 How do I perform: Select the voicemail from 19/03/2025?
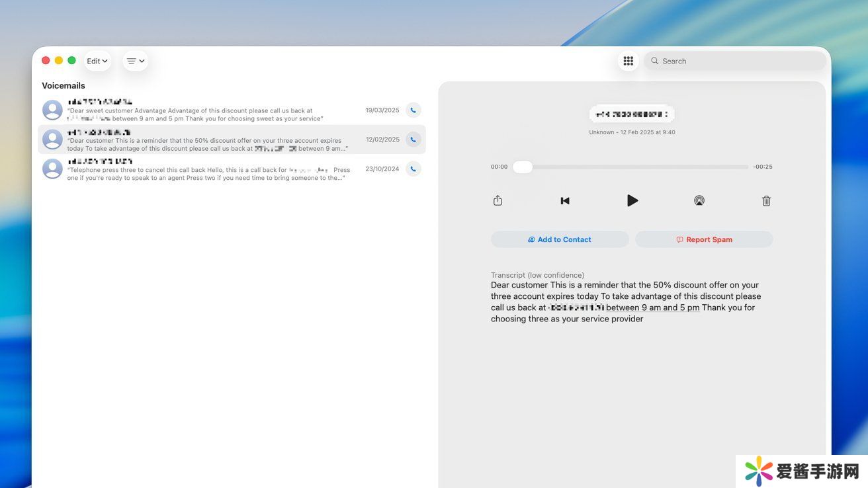coord(212,110)
